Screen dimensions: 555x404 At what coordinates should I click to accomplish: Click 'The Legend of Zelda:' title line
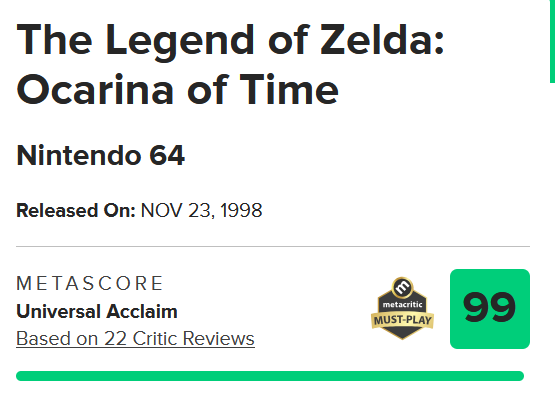pyautogui.click(x=230, y=41)
